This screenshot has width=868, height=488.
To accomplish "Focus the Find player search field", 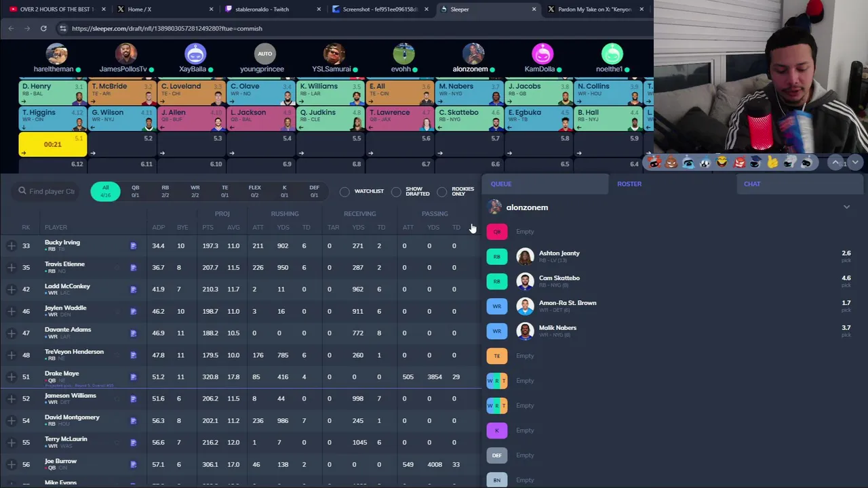I will [x=47, y=191].
